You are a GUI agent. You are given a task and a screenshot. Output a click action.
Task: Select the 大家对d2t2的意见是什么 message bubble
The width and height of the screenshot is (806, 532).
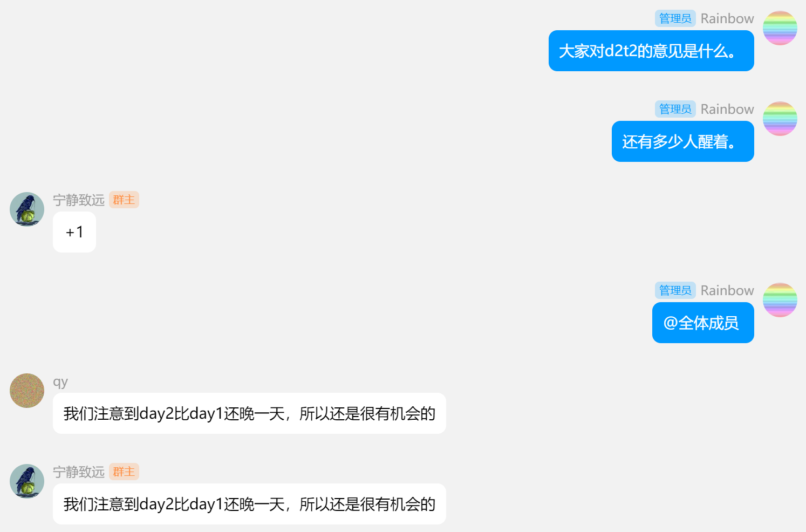click(651, 51)
